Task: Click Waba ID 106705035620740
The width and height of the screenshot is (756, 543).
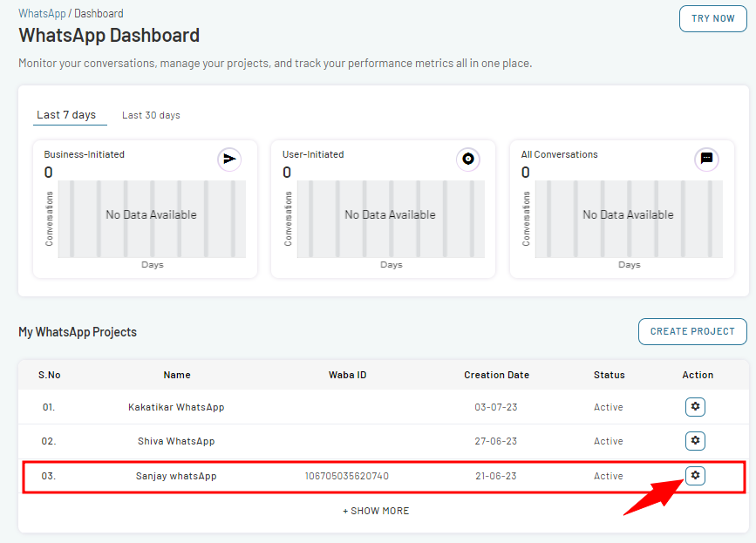Action: [347, 476]
